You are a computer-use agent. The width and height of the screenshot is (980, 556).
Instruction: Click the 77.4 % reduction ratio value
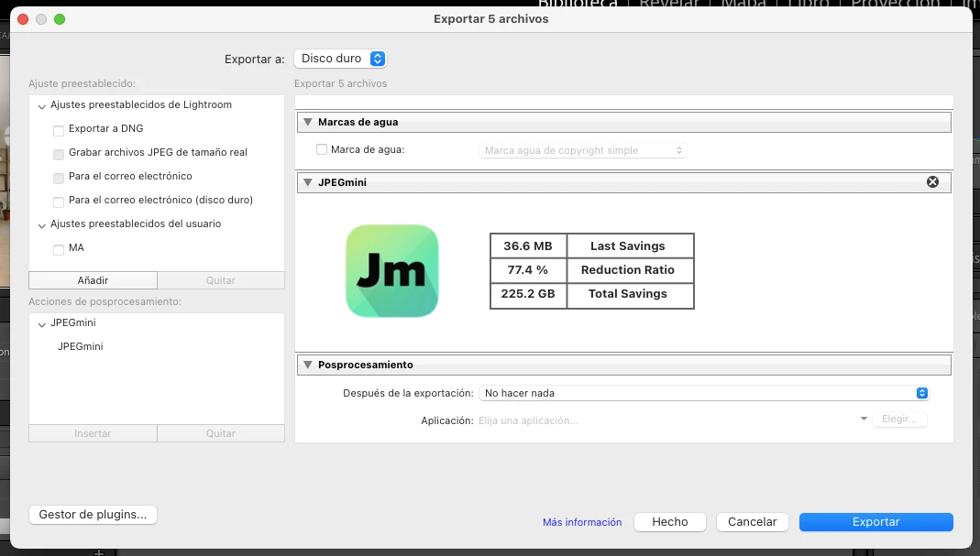tap(528, 270)
